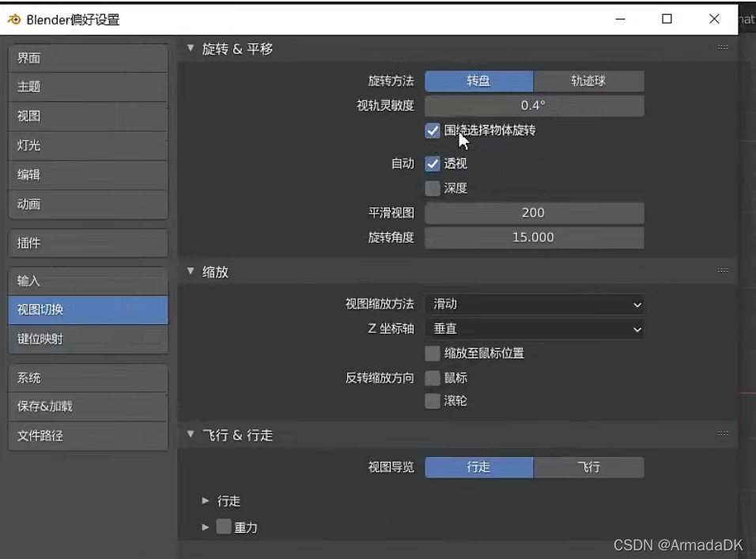Enable 缩放至鼠标位置 checkbox

(x=433, y=353)
